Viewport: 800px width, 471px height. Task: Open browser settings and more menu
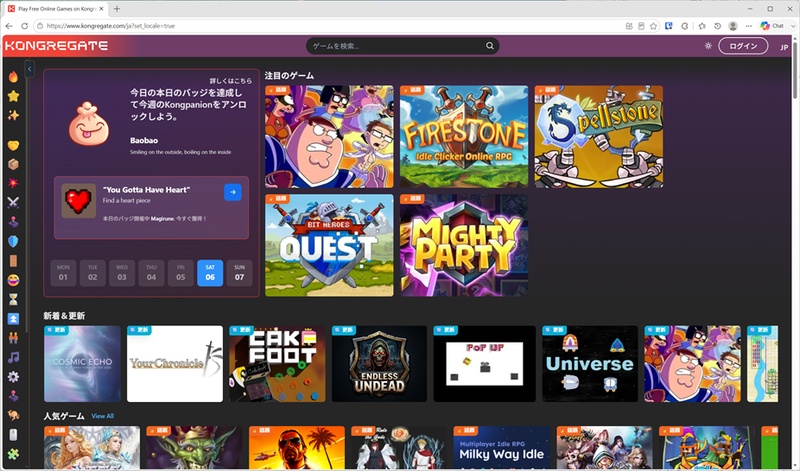click(x=748, y=26)
